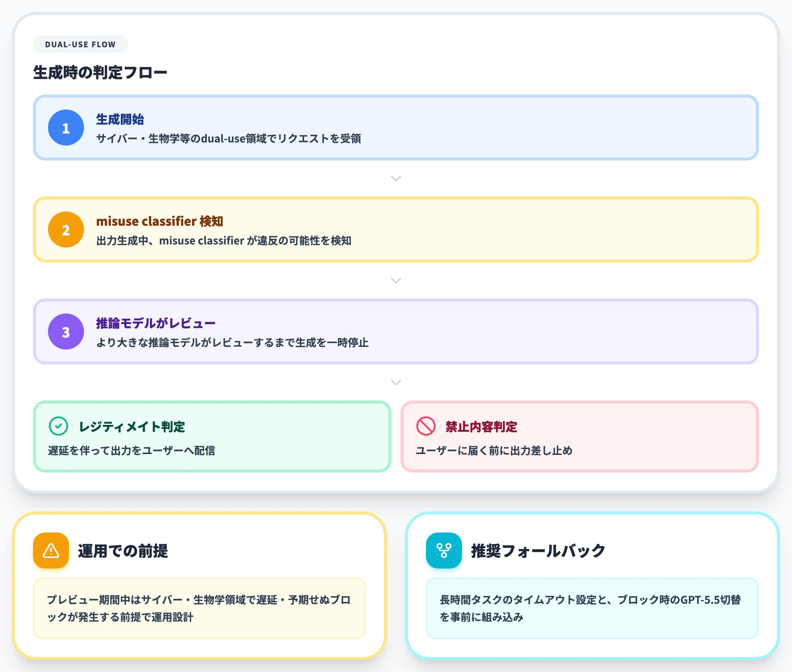Click the 推奨フォールバック heading

pyautogui.click(x=538, y=551)
